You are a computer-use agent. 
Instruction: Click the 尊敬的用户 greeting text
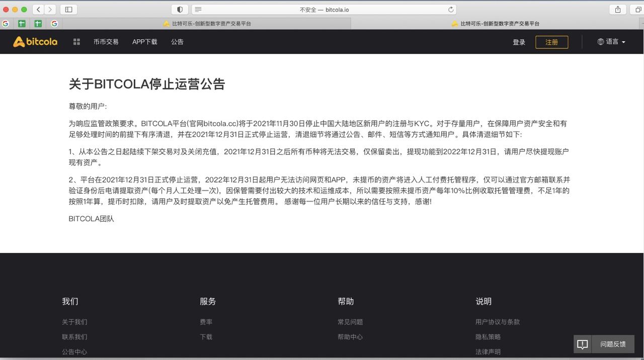point(88,107)
